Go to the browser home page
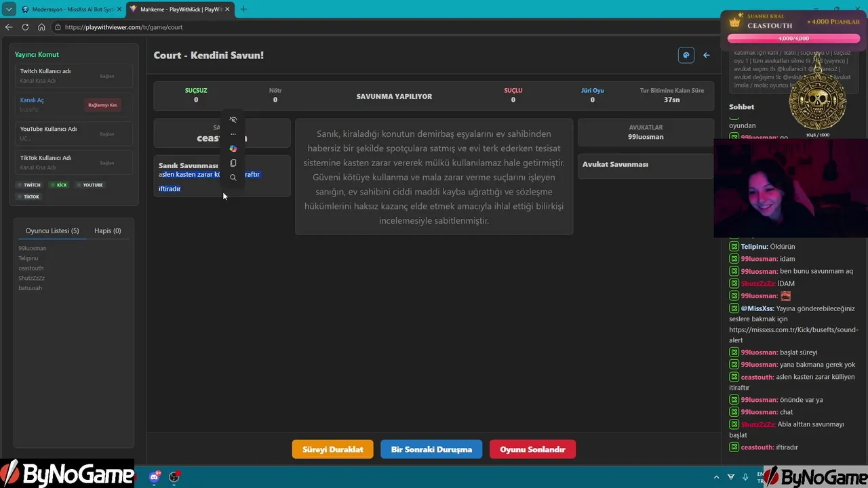The width and height of the screenshot is (868, 488). coord(41,27)
